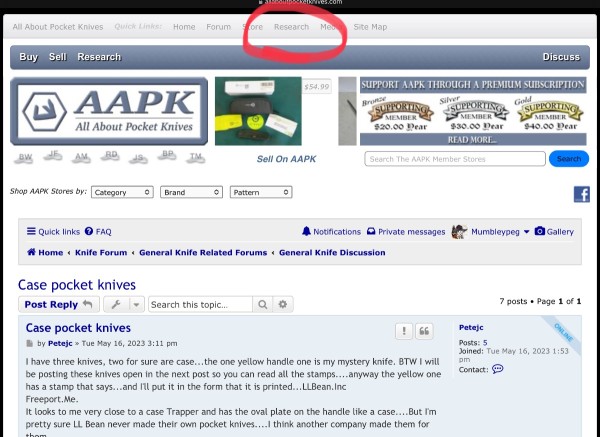Open Facebook page icon
This screenshot has width=600, height=437.
582,194
